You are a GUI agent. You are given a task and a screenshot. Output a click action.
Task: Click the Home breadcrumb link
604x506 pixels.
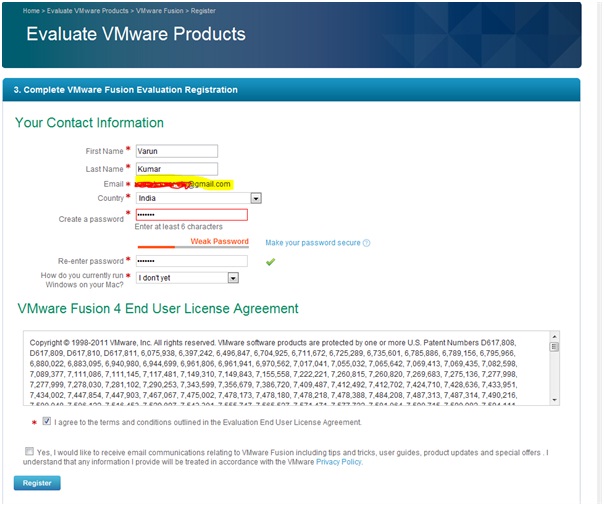pyautogui.click(x=31, y=11)
